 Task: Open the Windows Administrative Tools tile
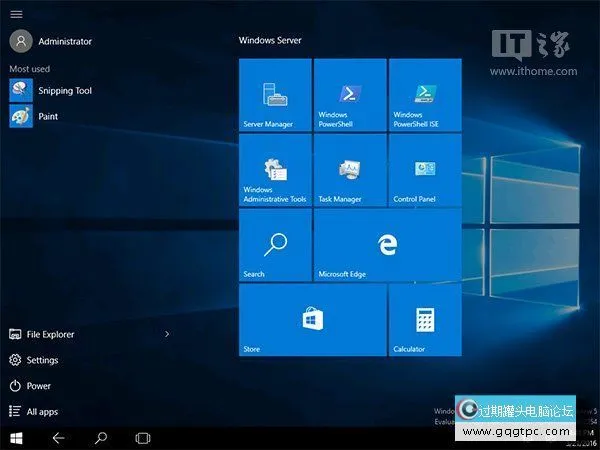click(275, 170)
